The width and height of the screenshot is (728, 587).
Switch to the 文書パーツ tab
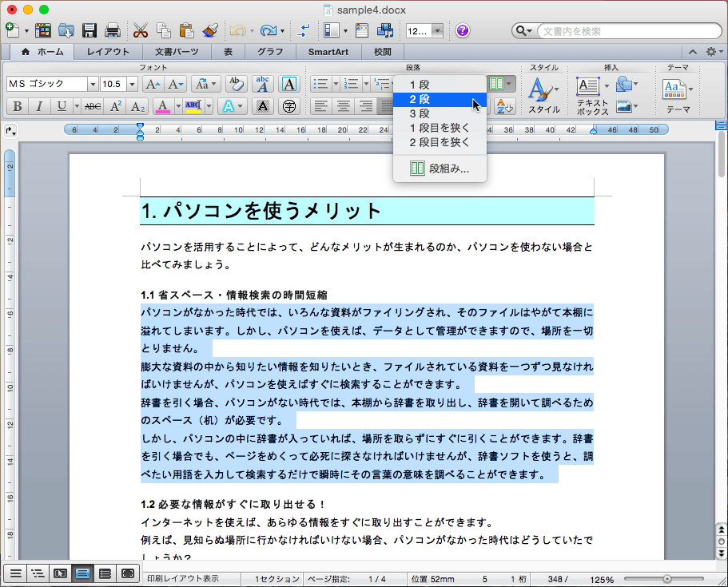click(177, 52)
